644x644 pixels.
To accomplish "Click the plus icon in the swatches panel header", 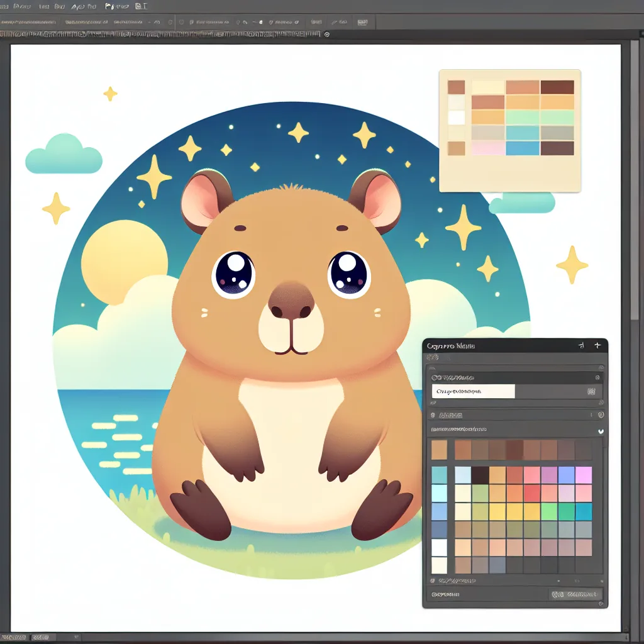I will click(x=597, y=345).
